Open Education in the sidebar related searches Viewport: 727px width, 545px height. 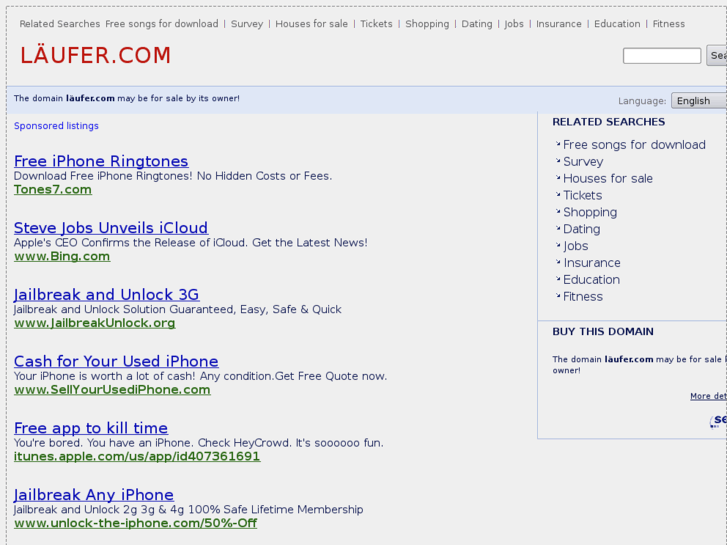point(591,280)
